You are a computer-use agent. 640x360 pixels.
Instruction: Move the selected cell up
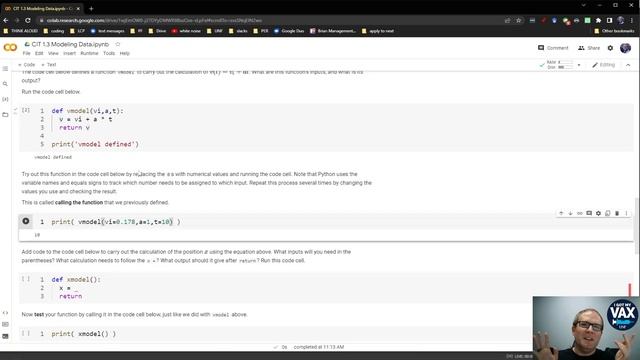[561, 213]
